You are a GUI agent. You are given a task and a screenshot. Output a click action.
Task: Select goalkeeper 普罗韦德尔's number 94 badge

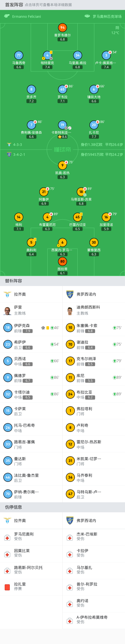tap(62, 28)
